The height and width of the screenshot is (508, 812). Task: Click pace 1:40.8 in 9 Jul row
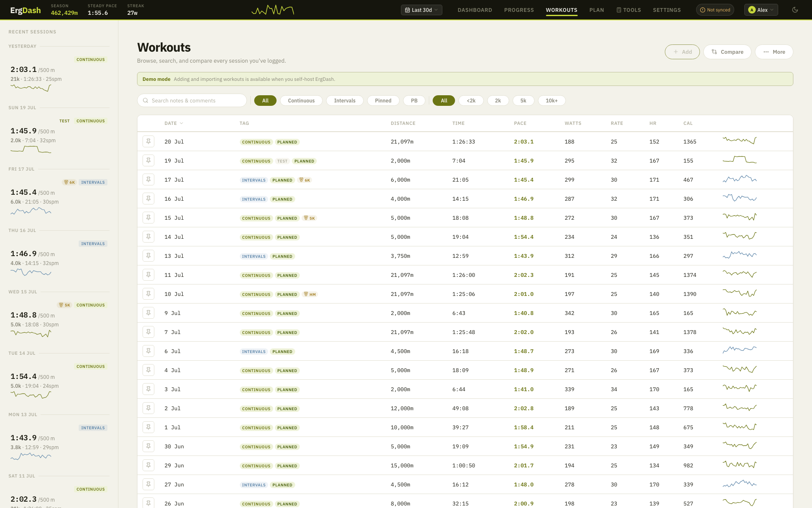(524, 313)
